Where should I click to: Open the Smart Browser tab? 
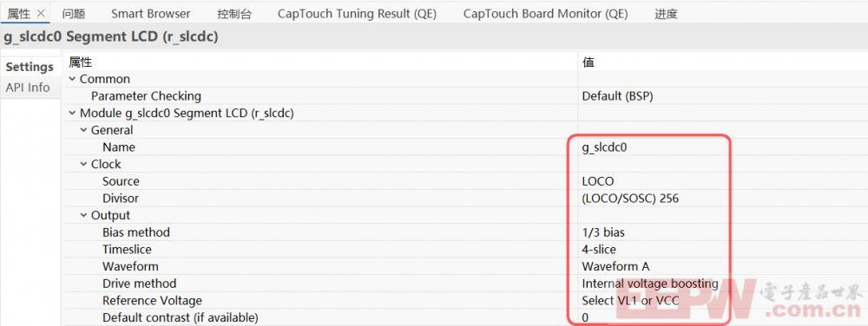point(150,14)
